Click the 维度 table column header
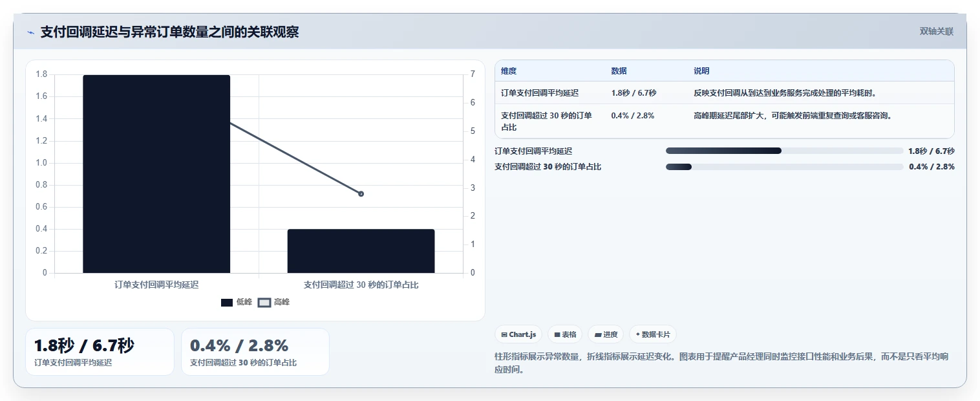 (509, 71)
